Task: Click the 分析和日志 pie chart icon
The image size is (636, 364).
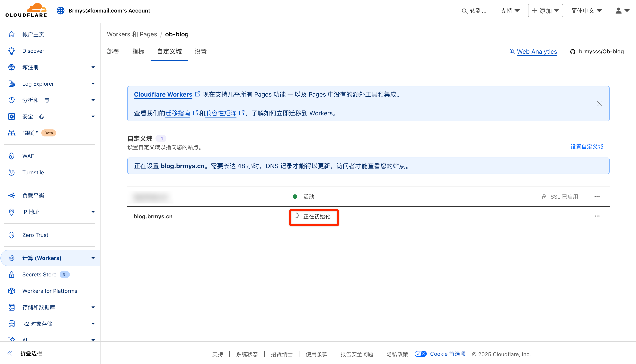Action: [x=12, y=100]
